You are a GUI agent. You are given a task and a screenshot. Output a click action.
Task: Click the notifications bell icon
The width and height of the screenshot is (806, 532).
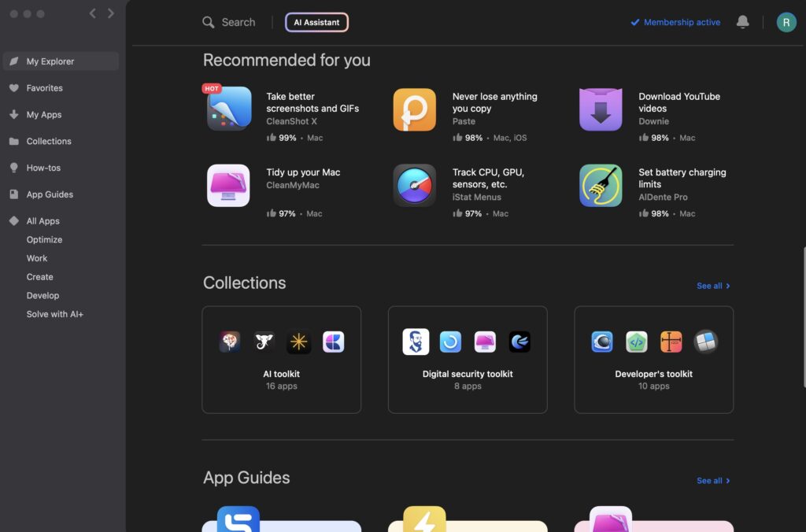pyautogui.click(x=742, y=21)
